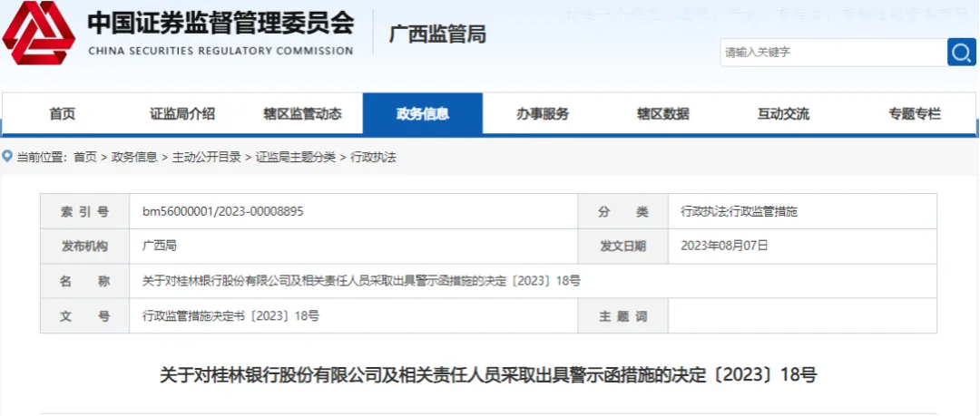The image size is (980, 416).
Task: Select the date 2023年08月07日
Action: (724, 246)
